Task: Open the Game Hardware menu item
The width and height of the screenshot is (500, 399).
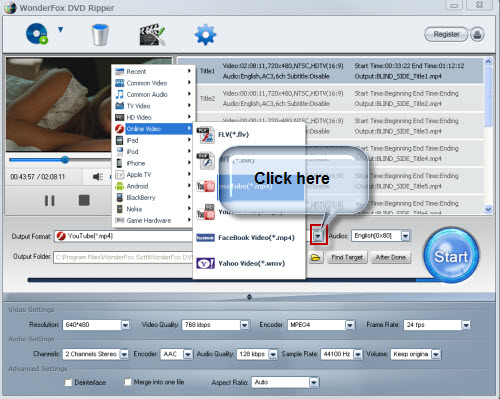Action: pyautogui.click(x=153, y=220)
